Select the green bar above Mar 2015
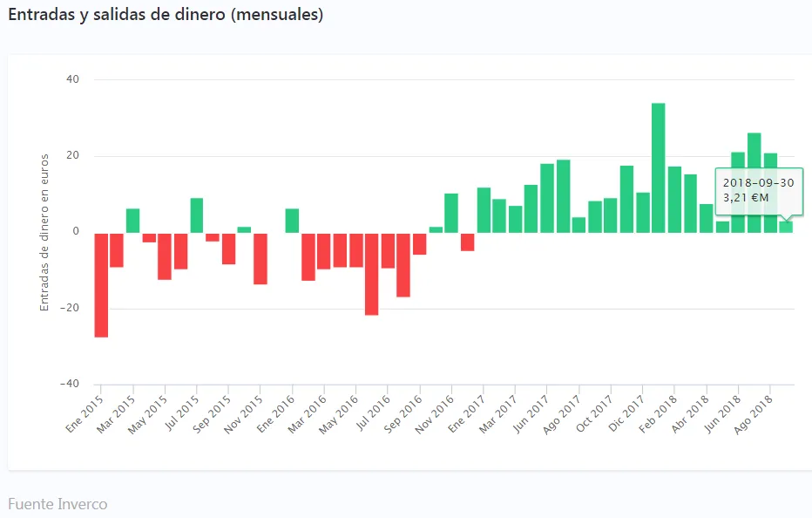The image size is (812, 518). coord(132,221)
